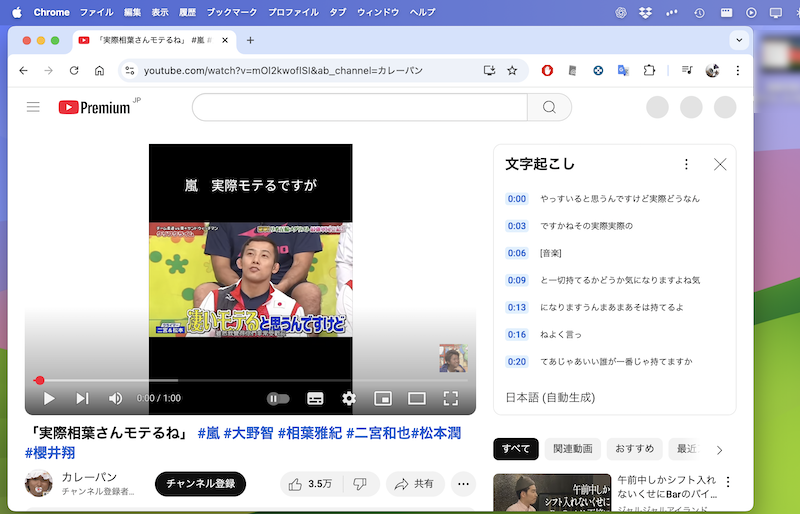Open the Google Translate extension

623,70
